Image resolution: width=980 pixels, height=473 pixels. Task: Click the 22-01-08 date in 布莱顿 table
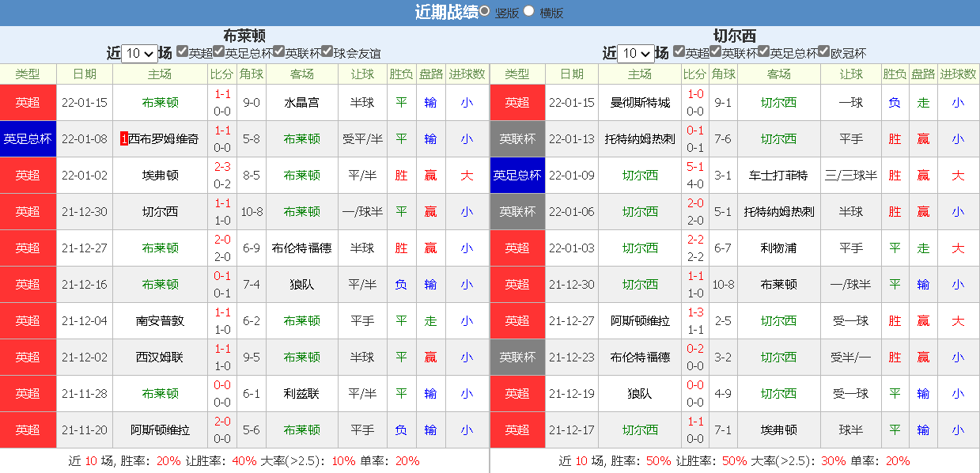pyautogui.click(x=85, y=138)
